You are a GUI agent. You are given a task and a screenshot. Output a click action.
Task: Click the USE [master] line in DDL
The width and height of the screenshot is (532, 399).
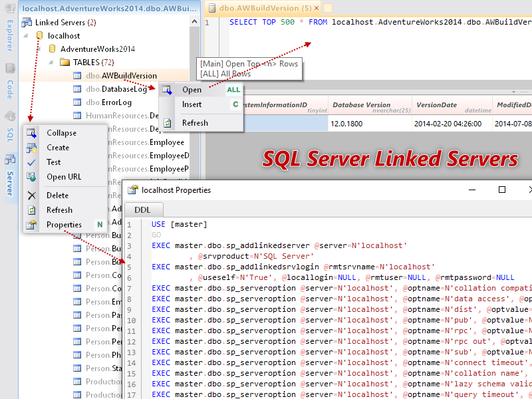179,224
